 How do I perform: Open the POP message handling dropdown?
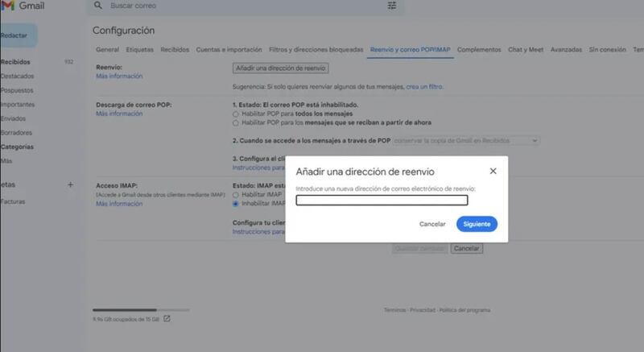click(x=466, y=140)
